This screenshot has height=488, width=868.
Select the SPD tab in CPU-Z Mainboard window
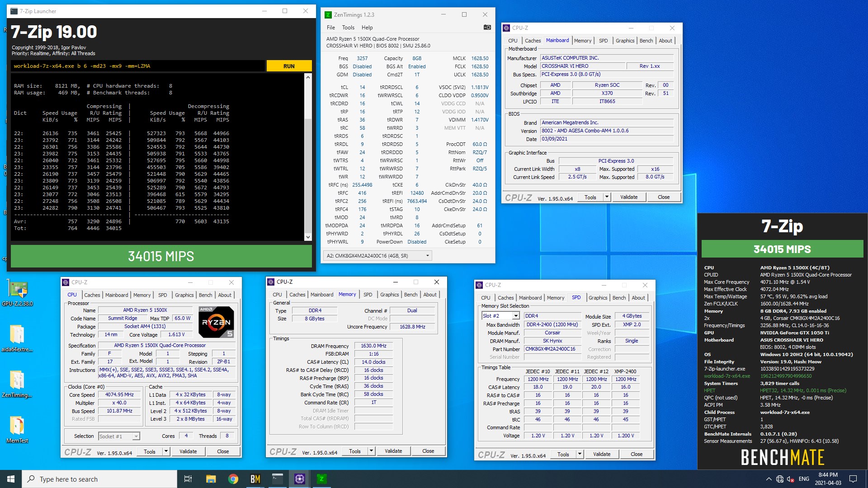point(603,41)
